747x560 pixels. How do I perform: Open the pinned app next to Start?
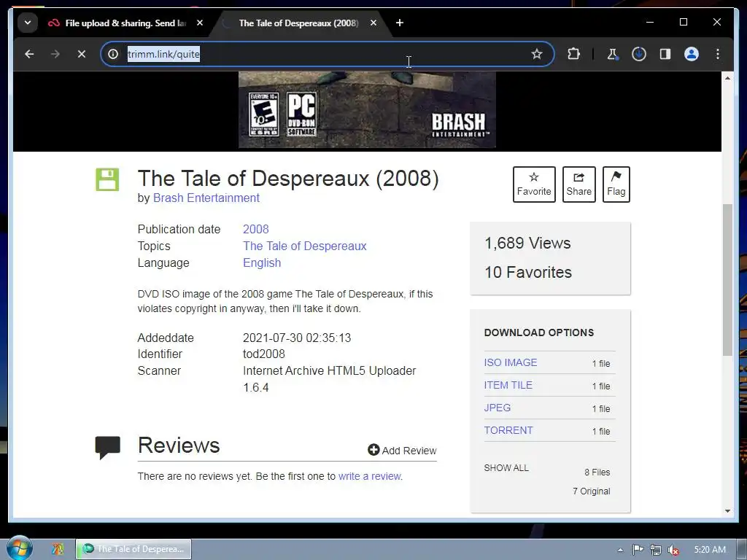pos(58,549)
